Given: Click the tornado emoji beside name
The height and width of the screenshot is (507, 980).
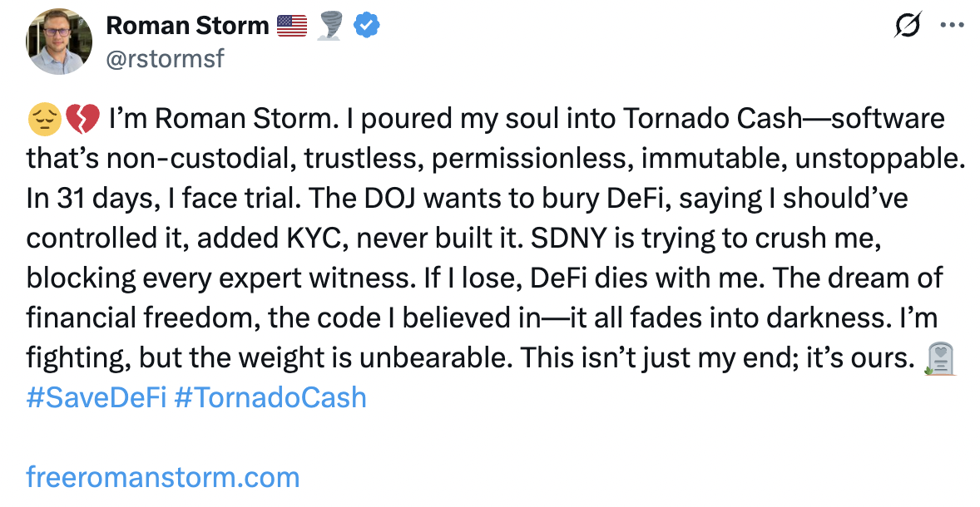Looking at the screenshot, I should coord(330,27).
